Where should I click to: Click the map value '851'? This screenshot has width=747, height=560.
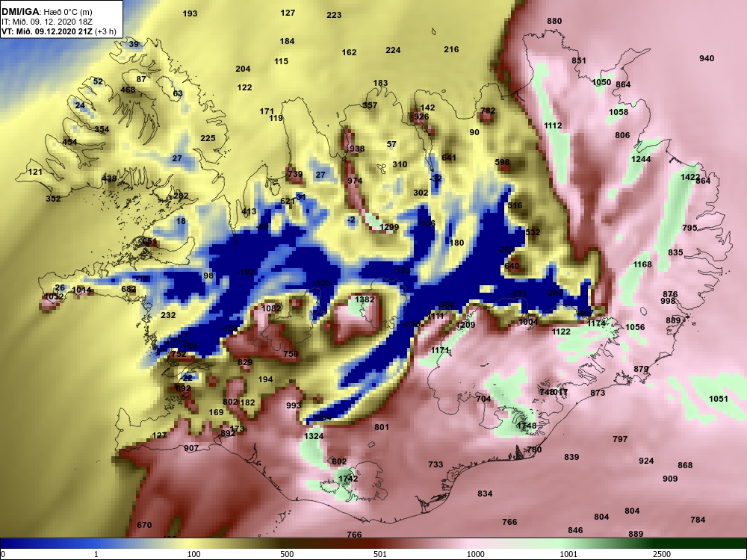pyautogui.click(x=579, y=60)
